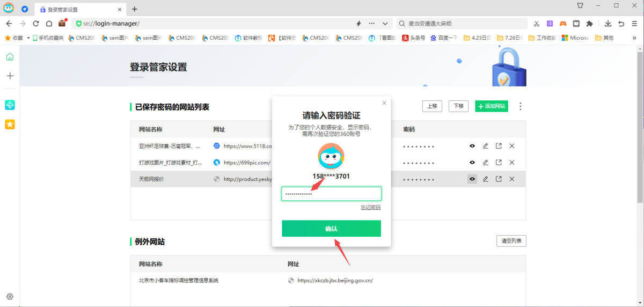Open a new tab with plus button
Viewport: 644px width, 307px height.
pyautogui.click(x=135, y=9)
